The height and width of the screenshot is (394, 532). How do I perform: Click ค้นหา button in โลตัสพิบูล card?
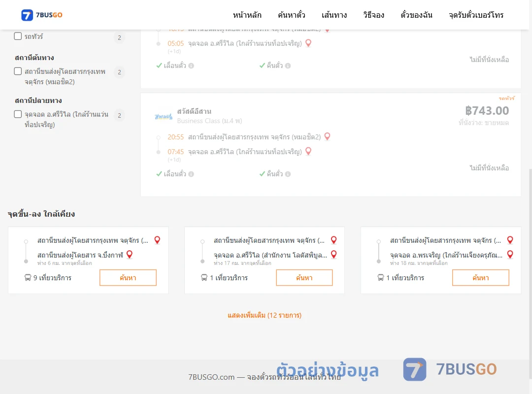(x=304, y=278)
